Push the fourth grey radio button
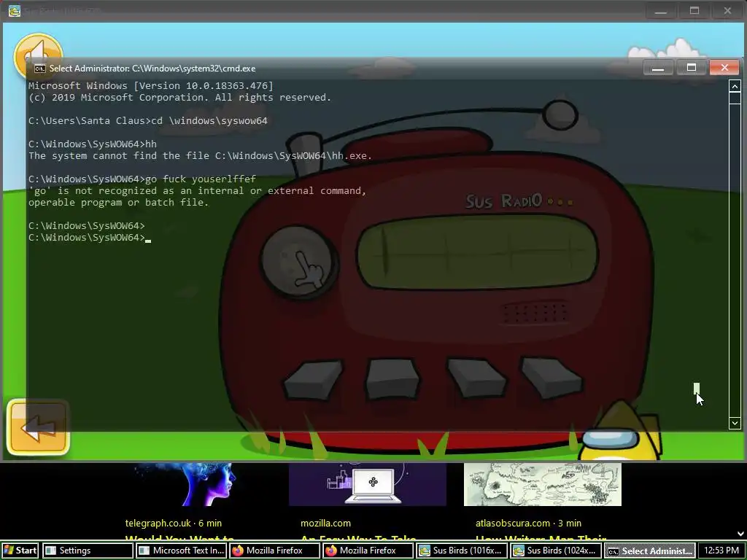The width and height of the screenshot is (747, 560). click(551, 378)
